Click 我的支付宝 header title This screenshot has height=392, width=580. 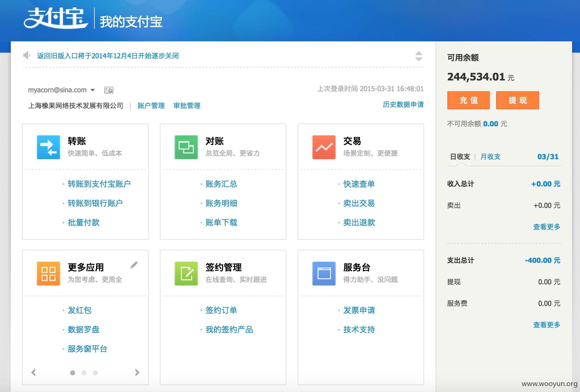click(x=131, y=22)
